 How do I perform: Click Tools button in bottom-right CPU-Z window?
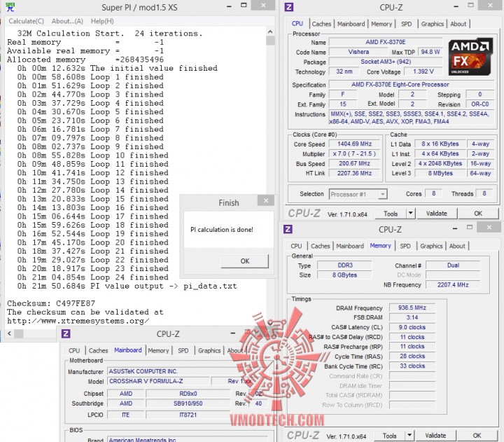(390, 436)
